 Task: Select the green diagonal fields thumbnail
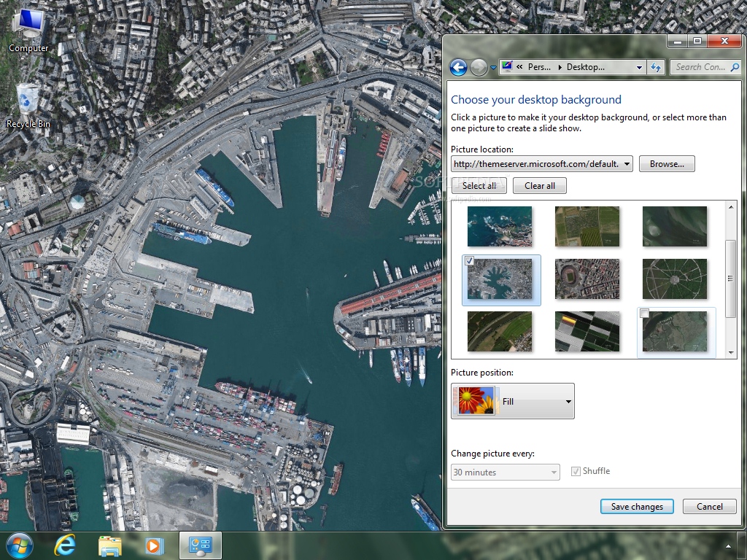tap(499, 332)
